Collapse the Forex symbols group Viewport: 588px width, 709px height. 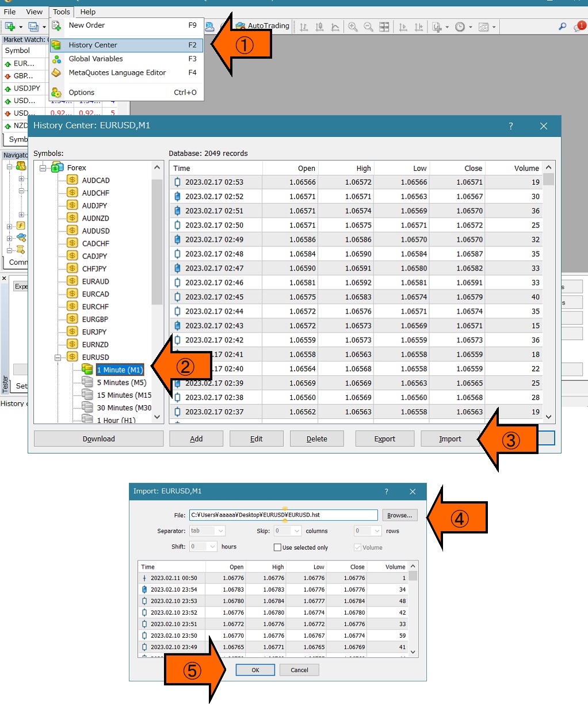pos(43,168)
